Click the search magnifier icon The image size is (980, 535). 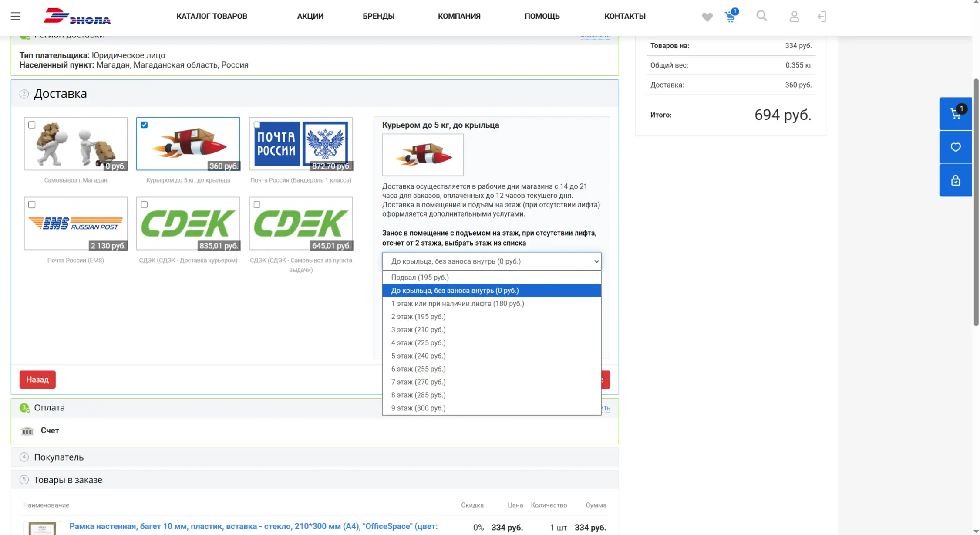[761, 16]
